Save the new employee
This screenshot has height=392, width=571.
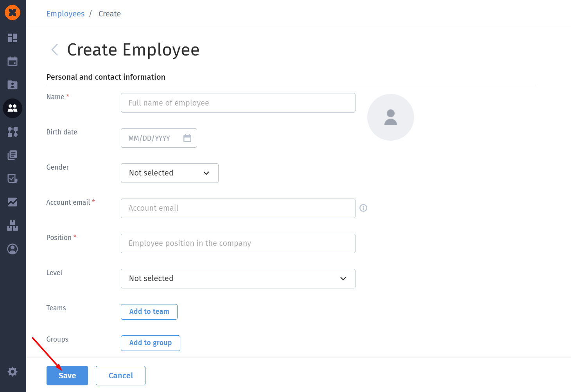click(67, 375)
